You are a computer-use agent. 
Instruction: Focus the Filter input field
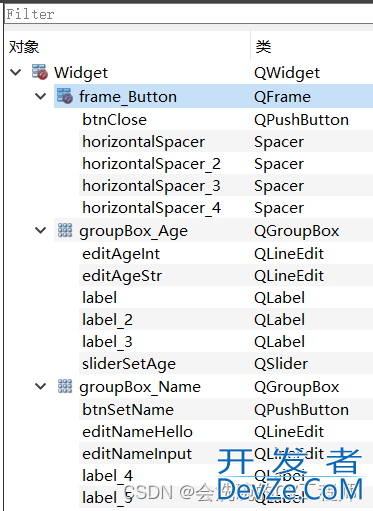[x=189, y=14]
